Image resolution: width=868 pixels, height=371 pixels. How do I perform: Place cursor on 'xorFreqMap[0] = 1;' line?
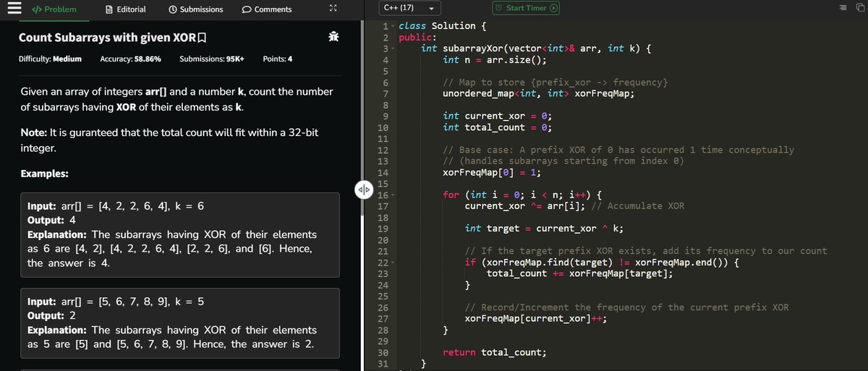(x=492, y=172)
